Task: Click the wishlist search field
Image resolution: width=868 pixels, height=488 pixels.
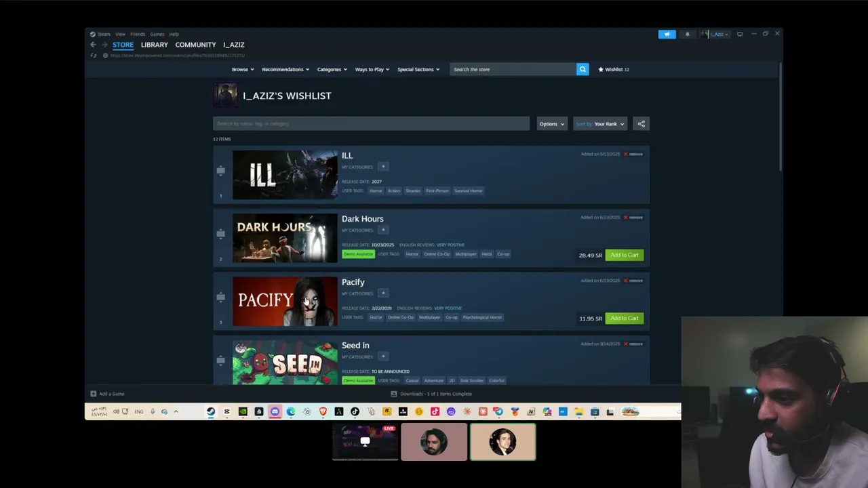Action: pos(371,124)
